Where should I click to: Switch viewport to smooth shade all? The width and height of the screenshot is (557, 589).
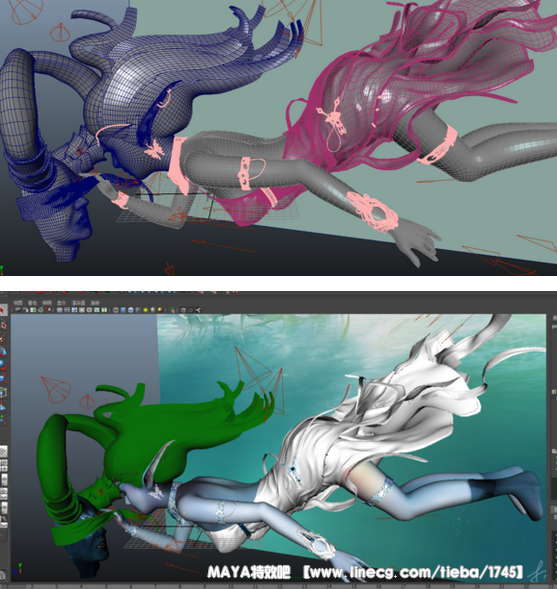point(123,310)
